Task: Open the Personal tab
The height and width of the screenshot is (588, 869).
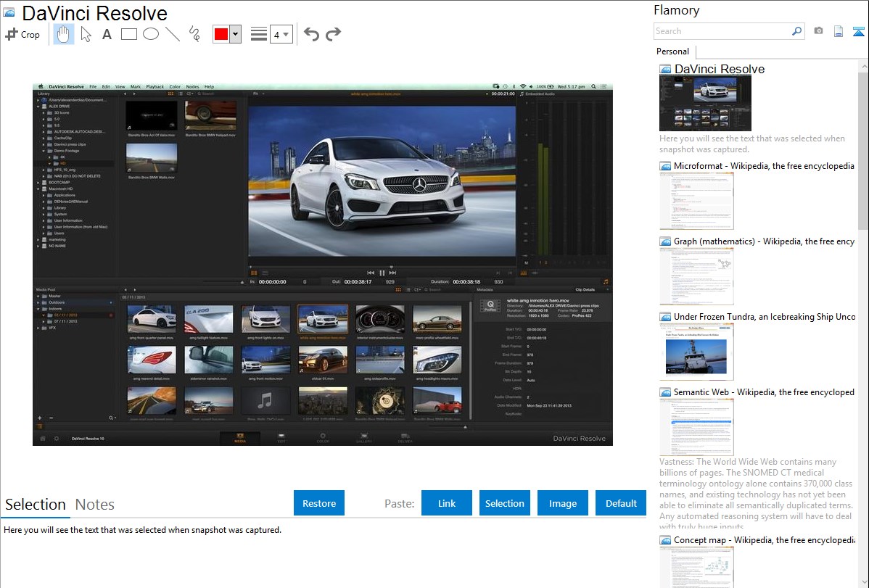Action: [672, 51]
